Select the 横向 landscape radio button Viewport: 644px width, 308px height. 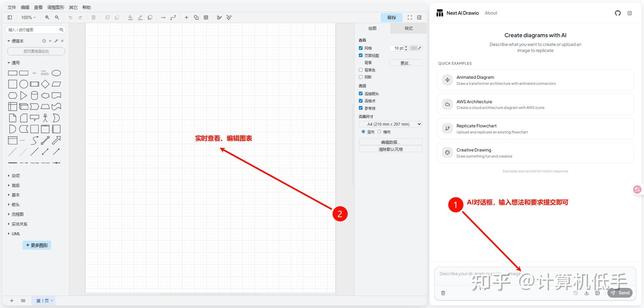[x=379, y=132]
